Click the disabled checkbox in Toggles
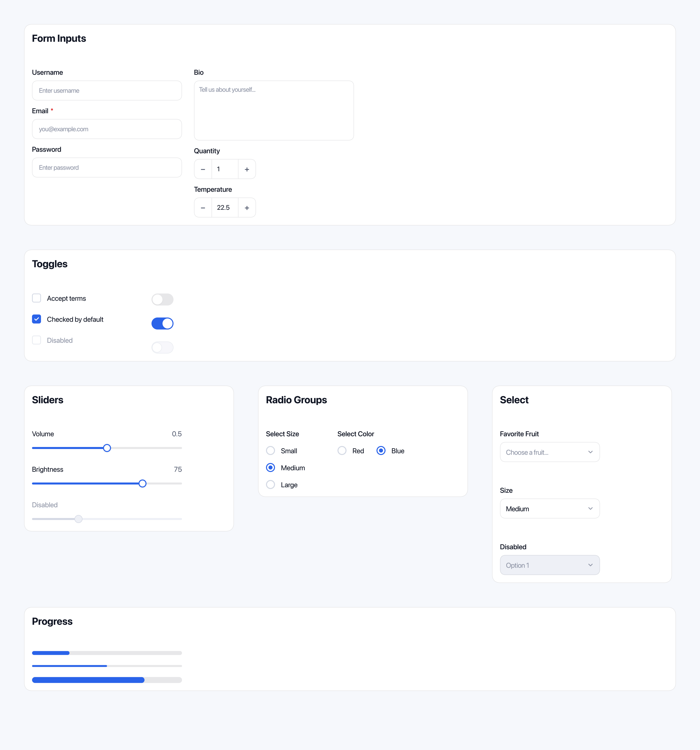700x750 pixels. coord(36,340)
